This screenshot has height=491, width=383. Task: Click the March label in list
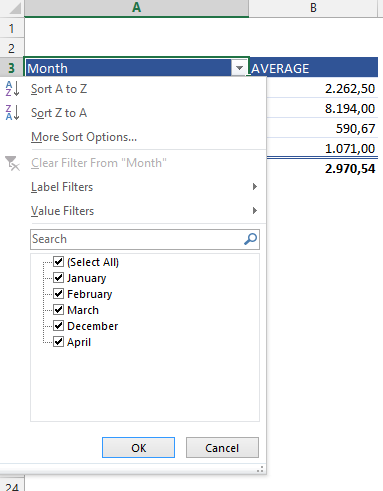click(83, 310)
